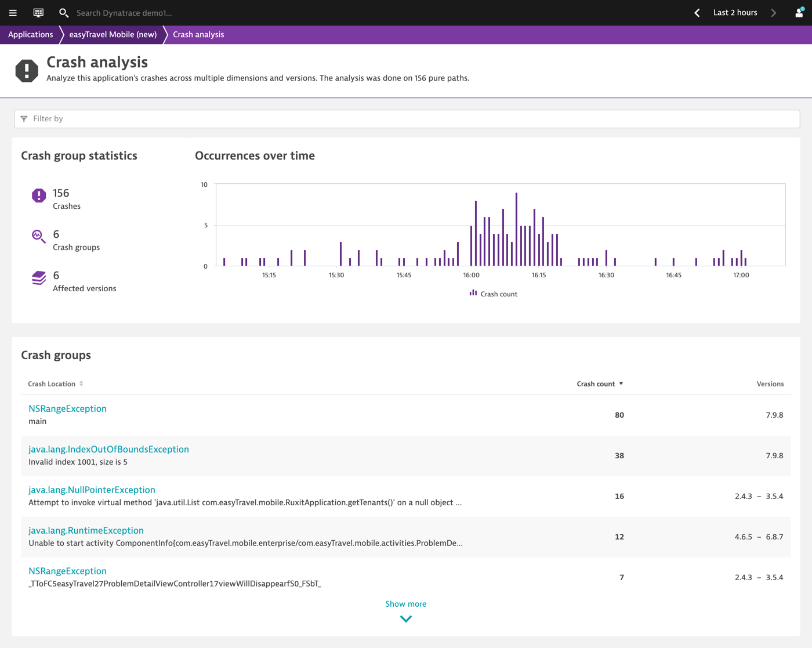The width and height of the screenshot is (812, 648).
Task: Click 'Attempt to invoke virtual method' description
Action: click(x=245, y=502)
